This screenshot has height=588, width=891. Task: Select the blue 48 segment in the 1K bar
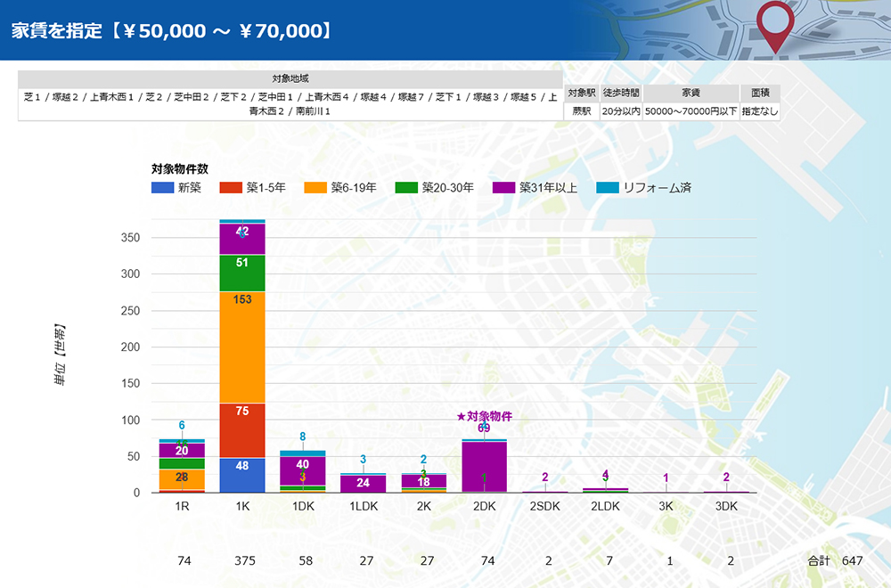(242, 475)
